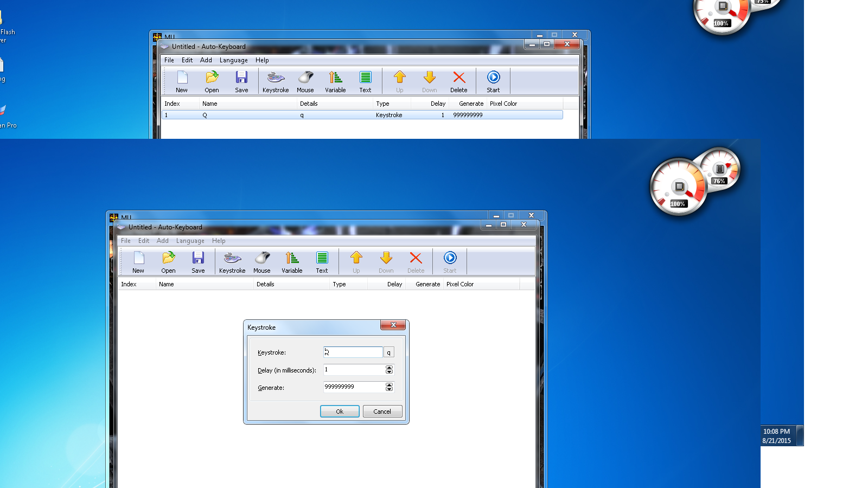Viewport: 868px width, 488px height.
Task: Click the Generate value input field
Action: (354, 387)
